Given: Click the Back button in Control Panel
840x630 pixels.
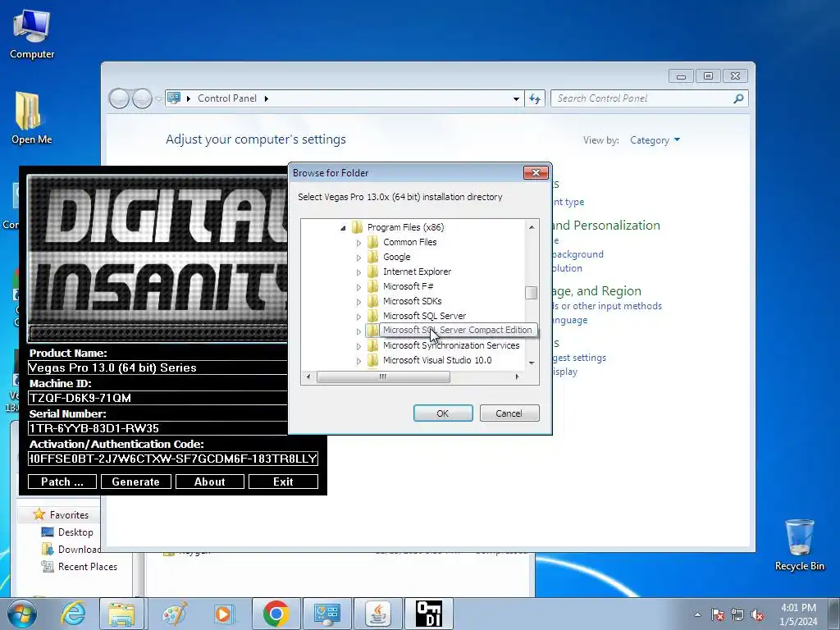Looking at the screenshot, I should click(119, 98).
